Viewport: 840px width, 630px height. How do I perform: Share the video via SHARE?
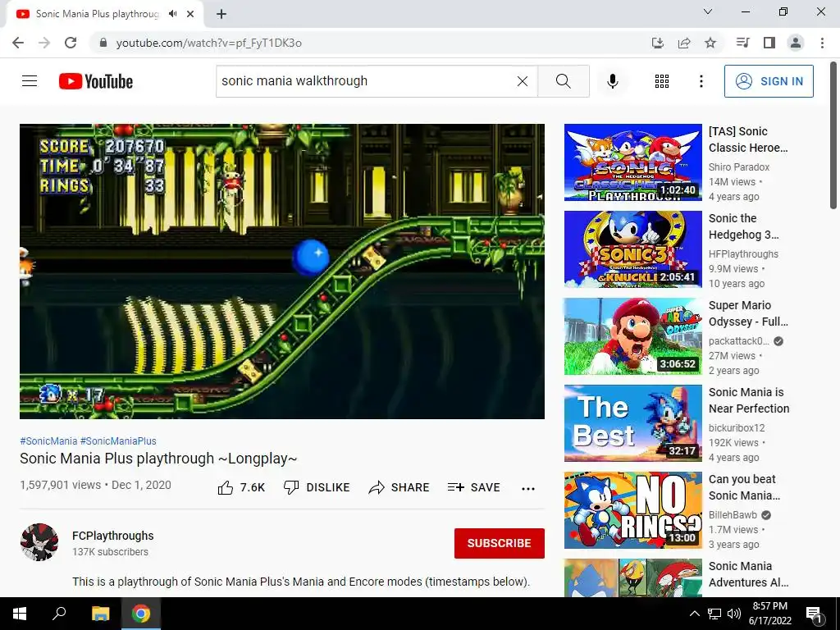399,487
